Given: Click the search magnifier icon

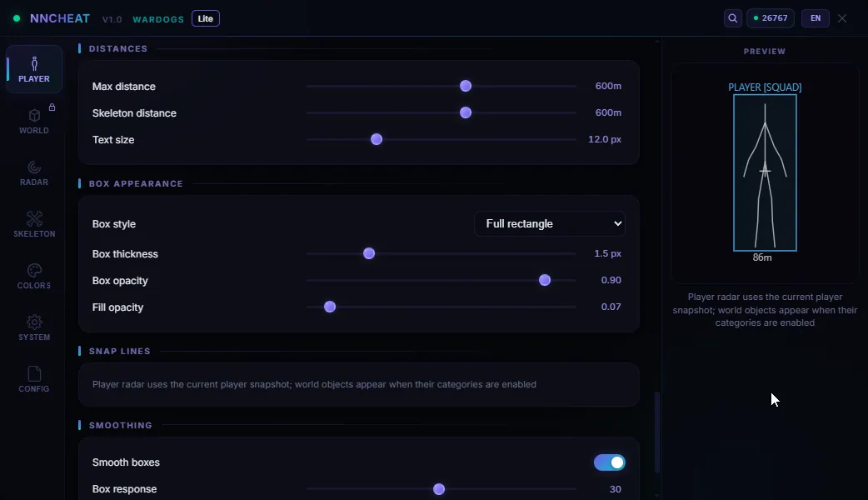Looking at the screenshot, I should [x=732, y=18].
